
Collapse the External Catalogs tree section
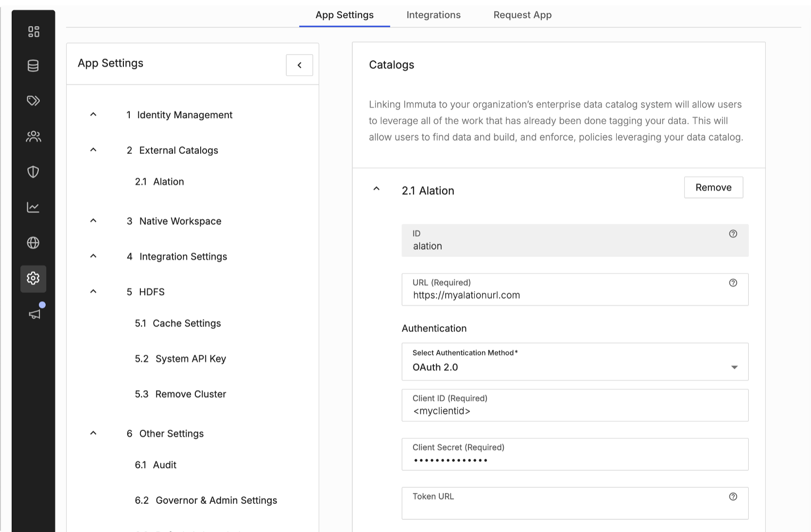(93, 150)
